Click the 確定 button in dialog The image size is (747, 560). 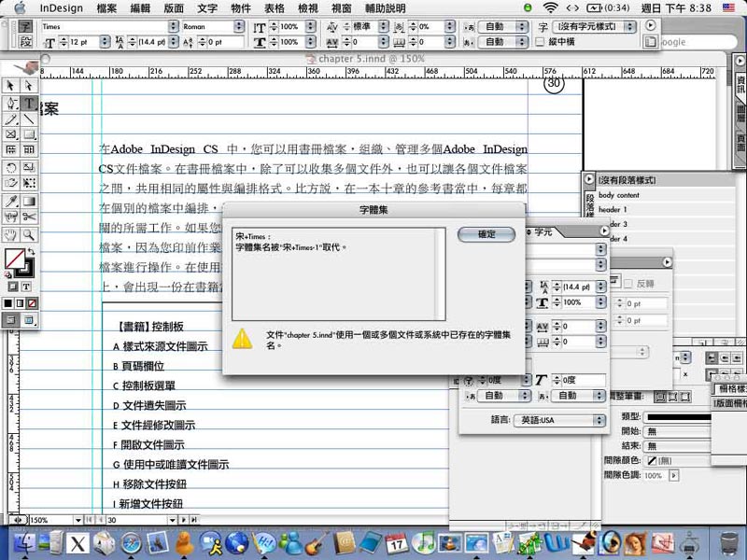[486, 234]
